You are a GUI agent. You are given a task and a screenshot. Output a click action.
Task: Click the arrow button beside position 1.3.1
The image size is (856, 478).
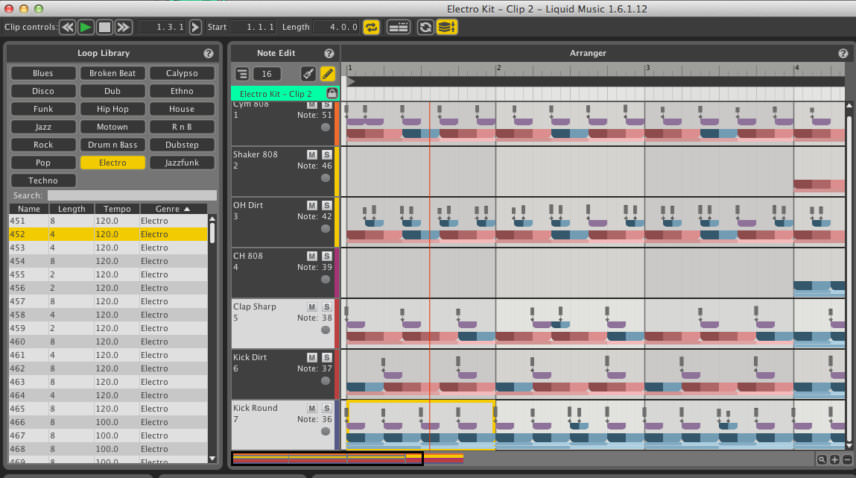tap(195, 27)
